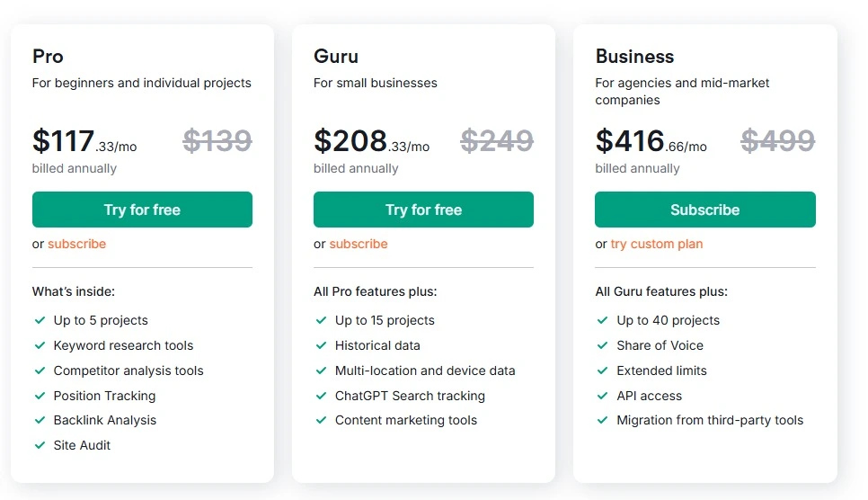Follow the try custom plan link
The height and width of the screenshot is (500, 868).
click(x=657, y=244)
